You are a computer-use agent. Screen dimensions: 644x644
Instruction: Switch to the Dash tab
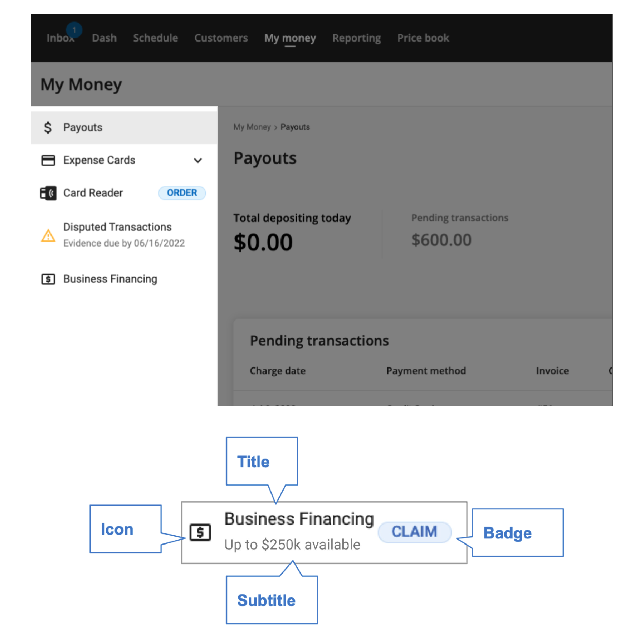point(104,38)
